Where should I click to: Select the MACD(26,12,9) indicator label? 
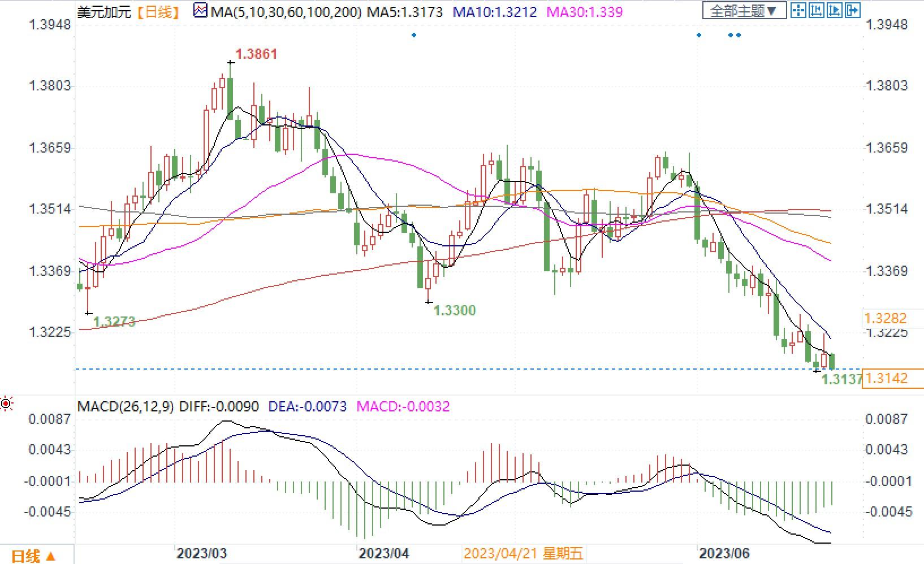(126, 406)
